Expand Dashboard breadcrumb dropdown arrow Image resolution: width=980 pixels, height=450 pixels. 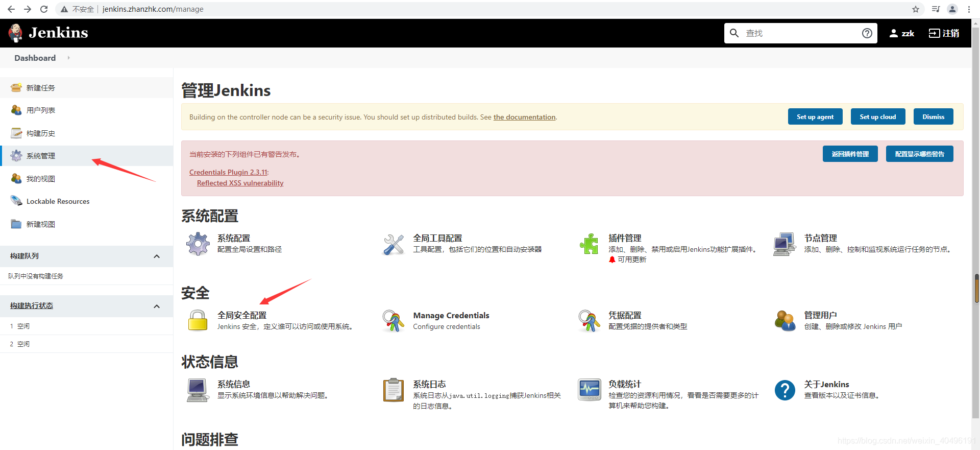point(68,58)
